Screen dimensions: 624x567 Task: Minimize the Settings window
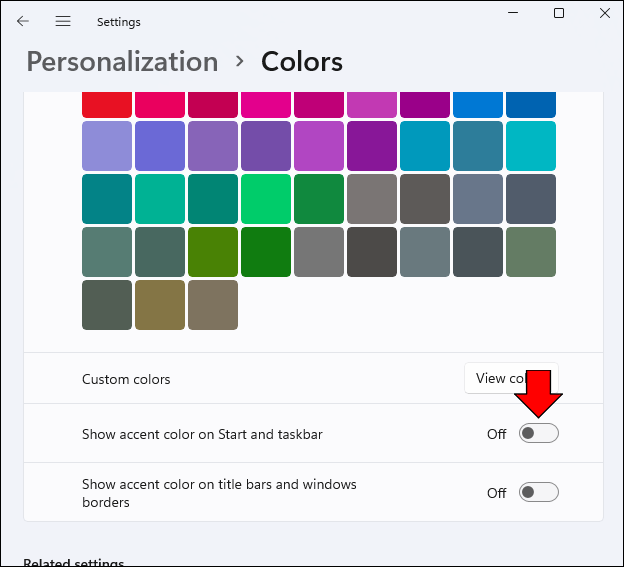pyautogui.click(x=515, y=13)
